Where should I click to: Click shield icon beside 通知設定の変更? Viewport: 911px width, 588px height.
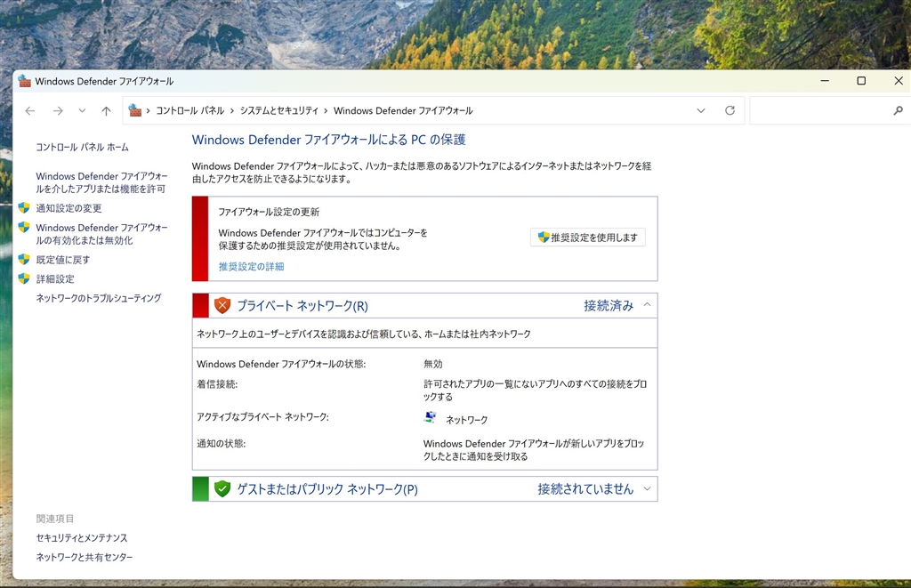point(24,207)
